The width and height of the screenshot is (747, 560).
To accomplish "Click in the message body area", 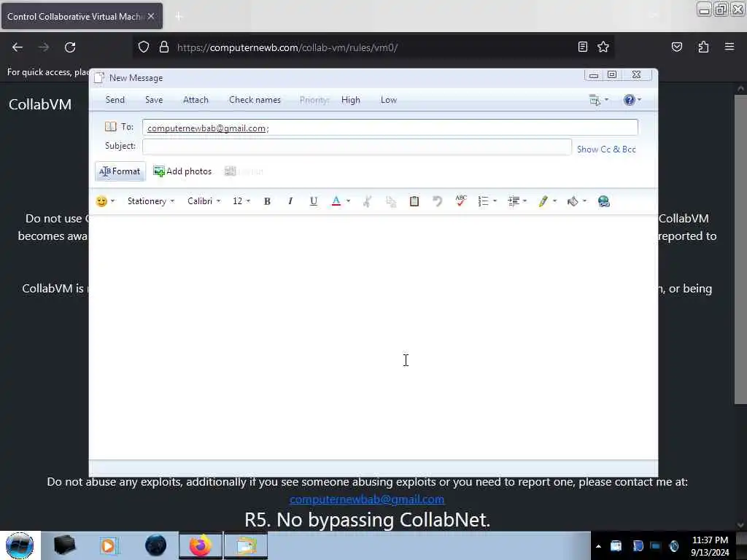I will tap(373, 337).
